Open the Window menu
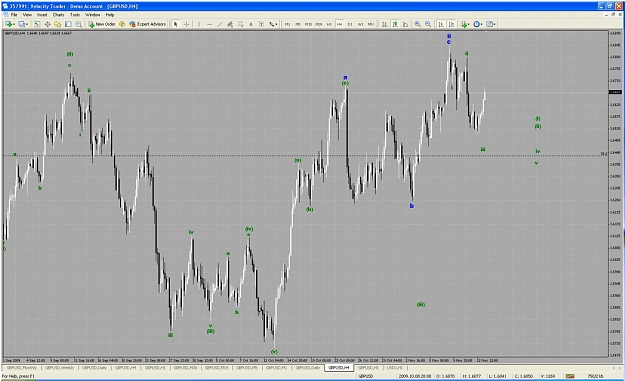The width and height of the screenshot is (625, 381). click(92, 15)
